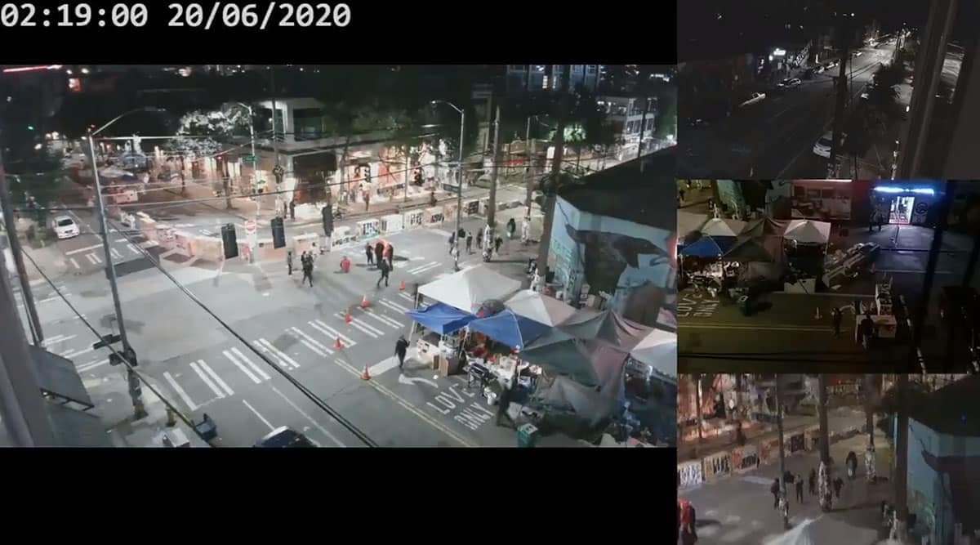Select the main street intersection camera feed
The height and width of the screenshot is (545, 980).
[x=338, y=256]
